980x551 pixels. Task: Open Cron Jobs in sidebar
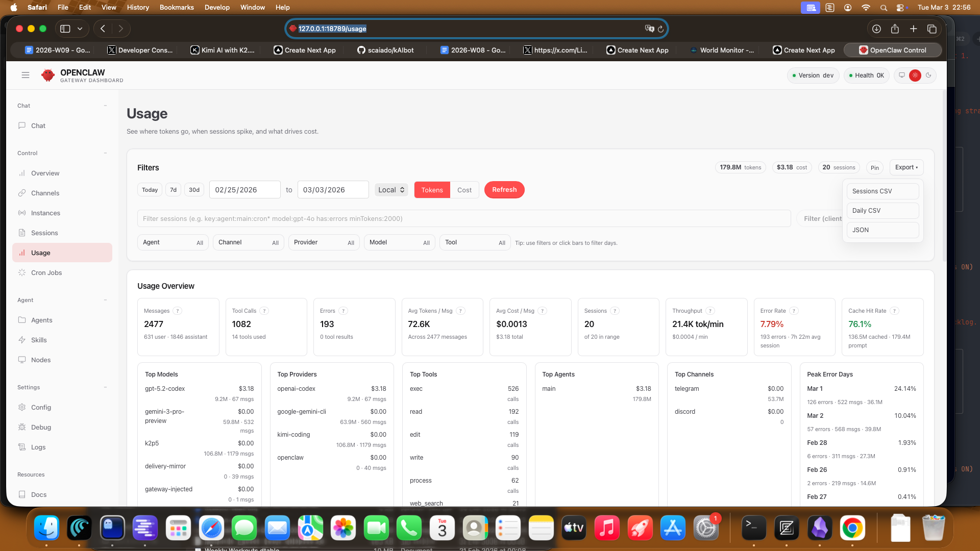point(46,273)
